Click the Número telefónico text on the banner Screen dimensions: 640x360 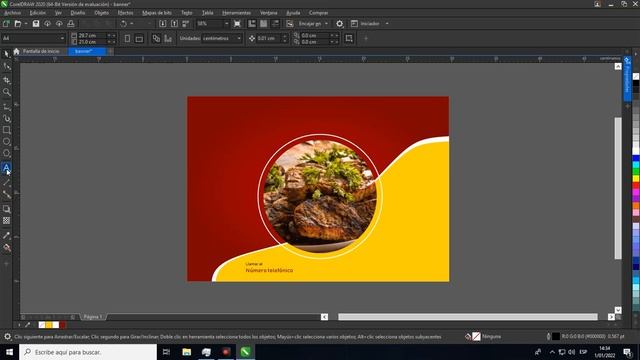(269, 270)
